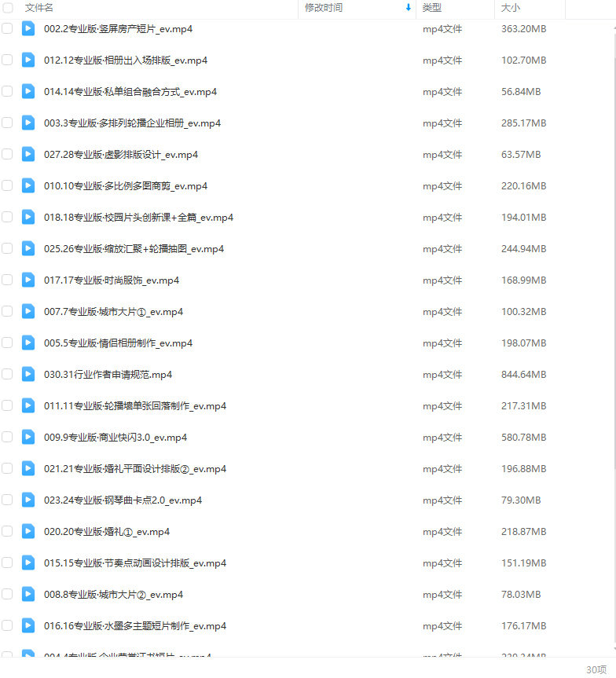Image resolution: width=616 pixels, height=678 pixels.
Task: Click the icon of 009.9专业版·商业快闪3.0
Action: pyautogui.click(x=28, y=437)
